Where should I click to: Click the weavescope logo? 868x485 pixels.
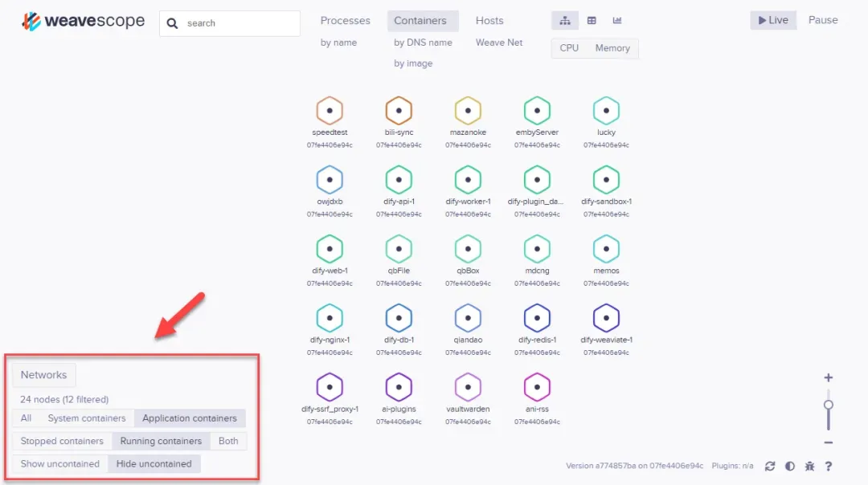click(x=83, y=21)
